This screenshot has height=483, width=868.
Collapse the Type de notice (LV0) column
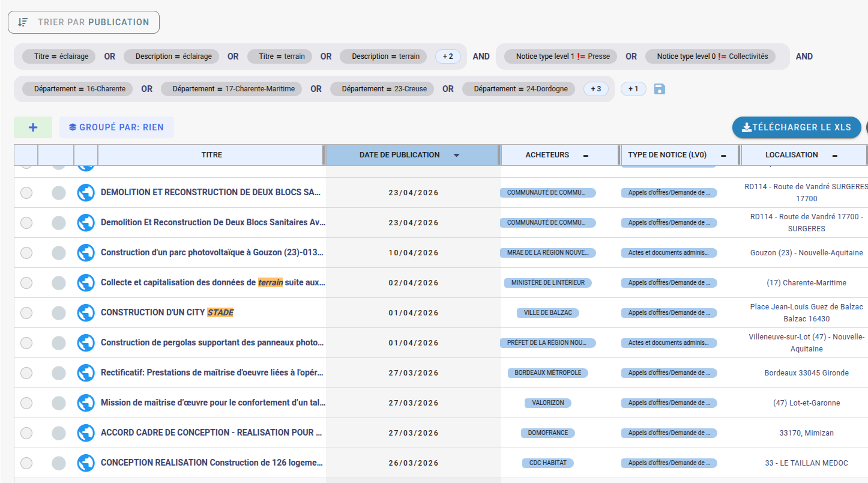723,156
